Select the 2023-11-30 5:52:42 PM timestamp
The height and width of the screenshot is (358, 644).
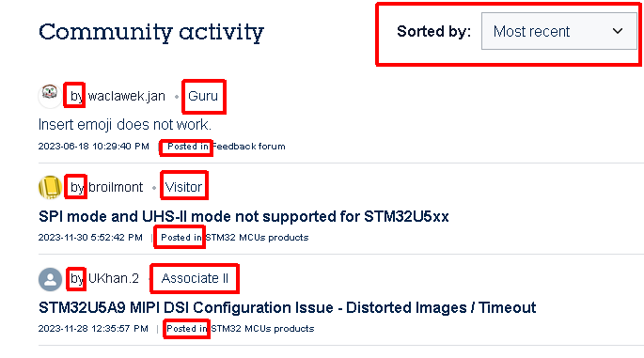90,238
